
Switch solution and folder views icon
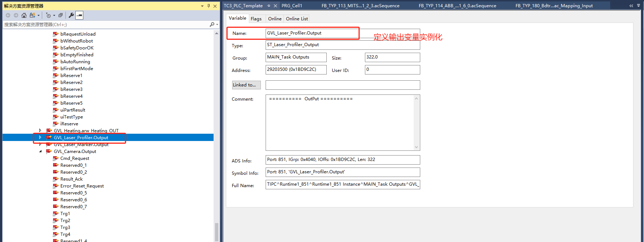pos(32,15)
